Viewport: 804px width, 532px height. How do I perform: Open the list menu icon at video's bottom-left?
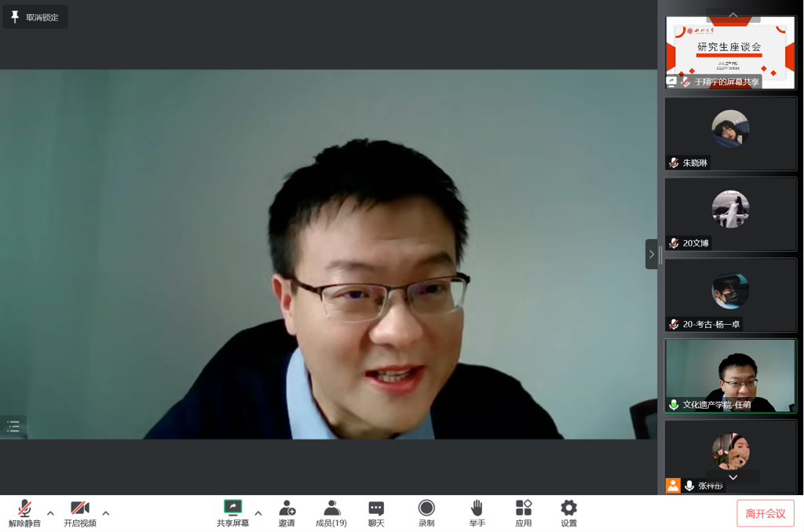[x=13, y=427]
